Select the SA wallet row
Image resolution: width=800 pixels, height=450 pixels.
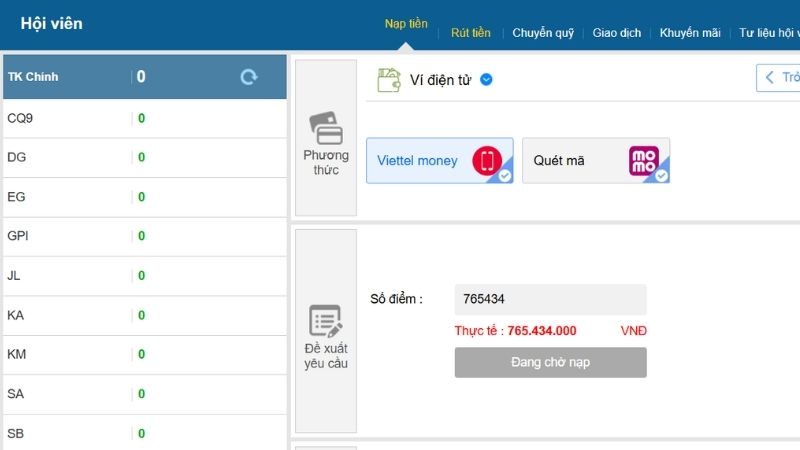pyautogui.click(x=145, y=394)
